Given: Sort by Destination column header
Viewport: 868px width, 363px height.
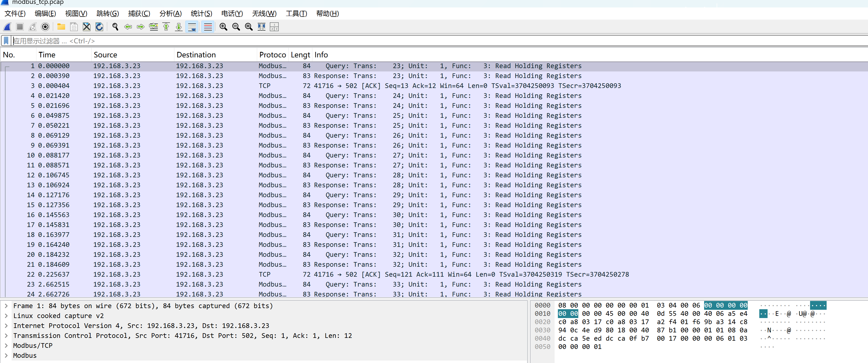Looking at the screenshot, I should 216,55.
